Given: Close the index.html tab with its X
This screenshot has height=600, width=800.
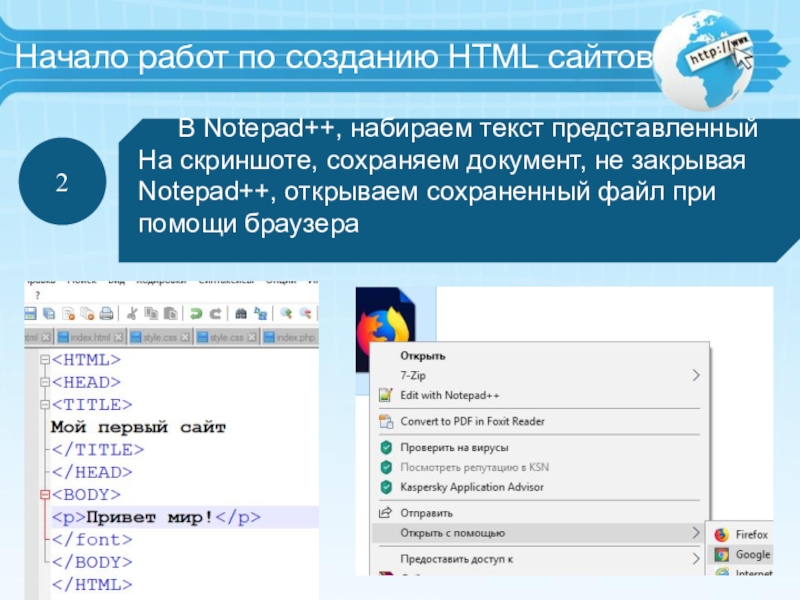Looking at the screenshot, I should tap(118, 337).
